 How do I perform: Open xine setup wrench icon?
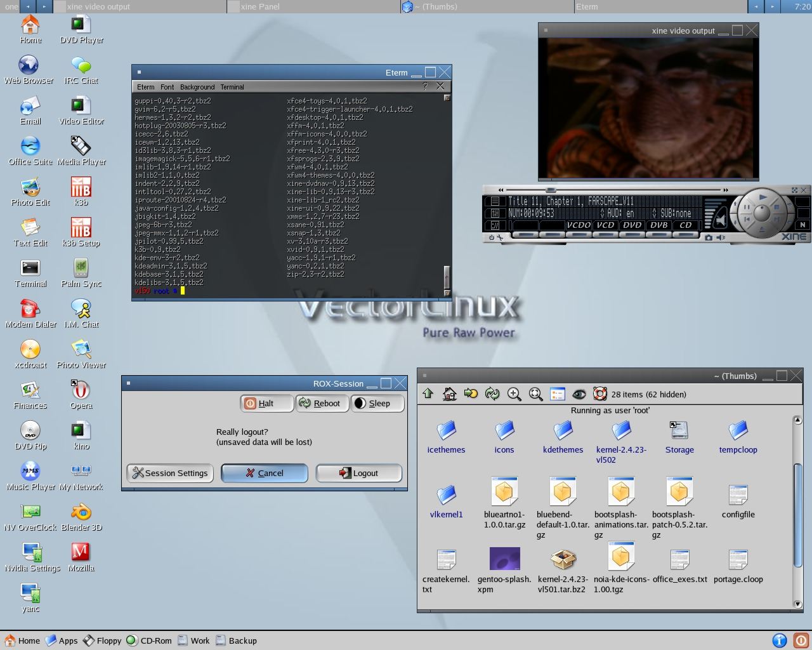tap(501, 237)
